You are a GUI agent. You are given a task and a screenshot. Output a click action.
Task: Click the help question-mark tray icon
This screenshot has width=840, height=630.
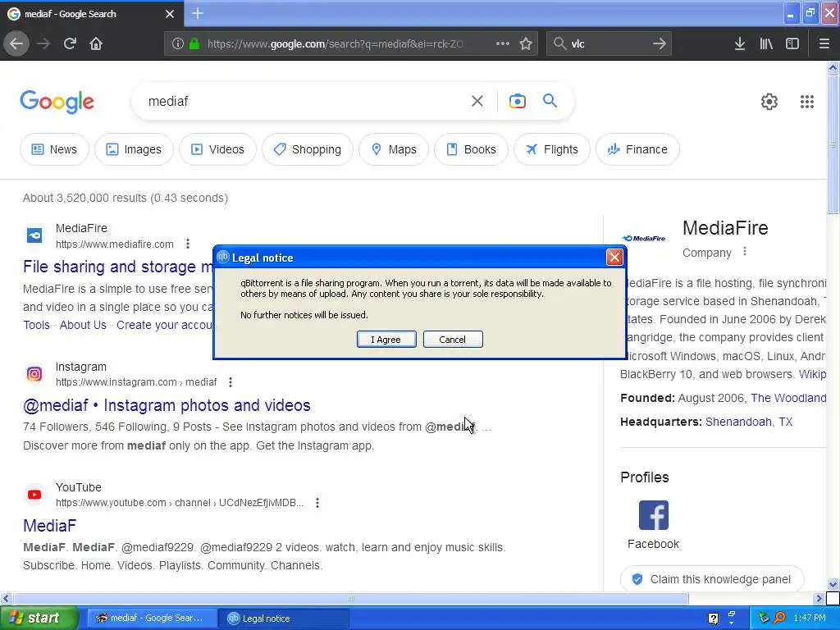713,619
